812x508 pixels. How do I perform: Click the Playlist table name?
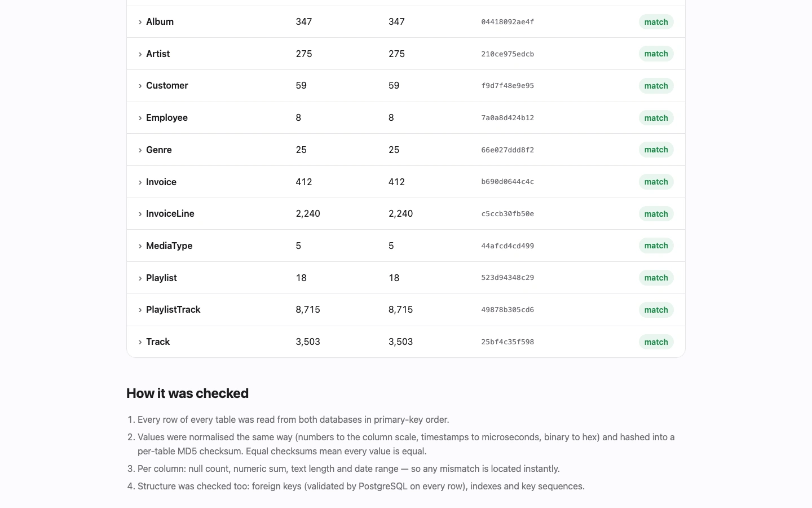click(x=161, y=278)
